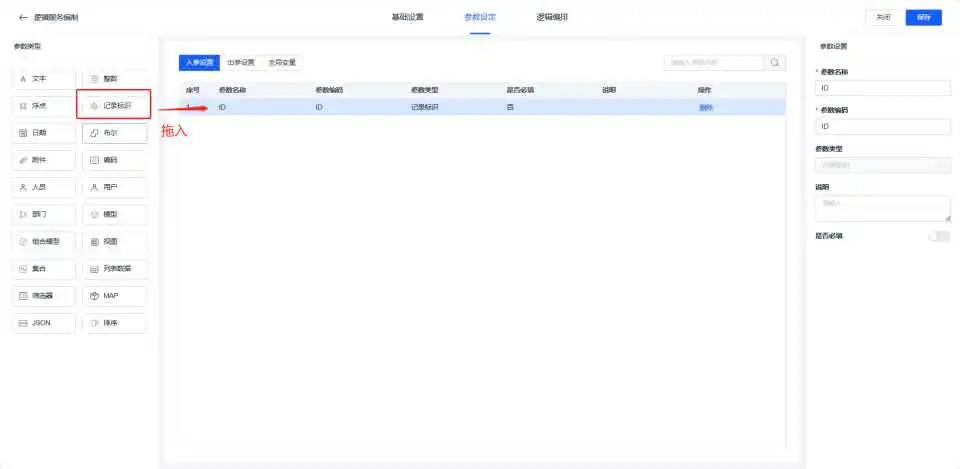Pick the 排序 parameter type tile
Viewport: 960px width, 469px height.
[114, 323]
